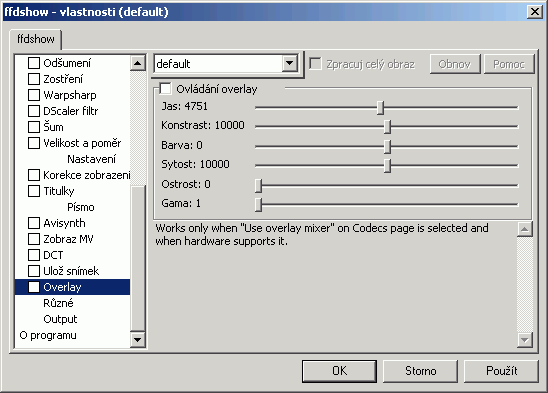
Task: Toggle Zpracuj celý obraz checkbox
Action: tap(315, 64)
